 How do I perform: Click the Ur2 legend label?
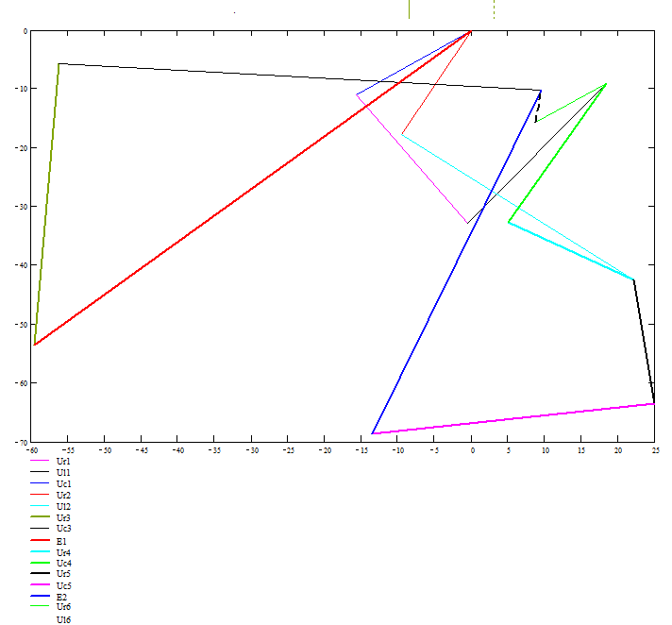point(63,495)
